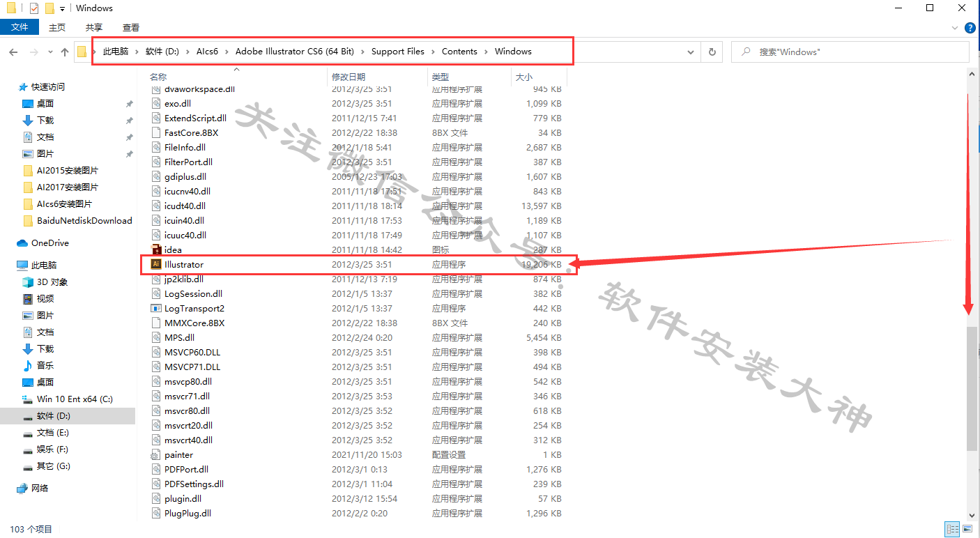980x538 pixels.
Task: Open the quick access toolbar dropdown arrow
Action: point(63,8)
